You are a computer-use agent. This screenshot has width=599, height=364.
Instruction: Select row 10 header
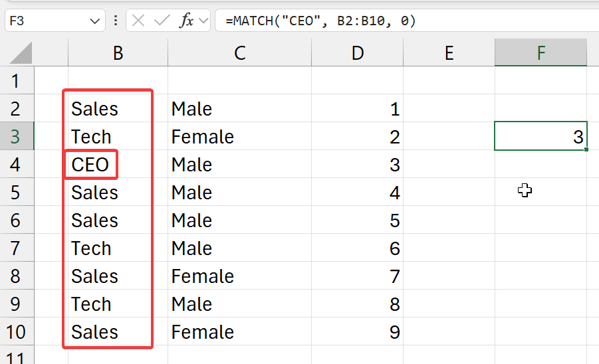tap(17, 331)
